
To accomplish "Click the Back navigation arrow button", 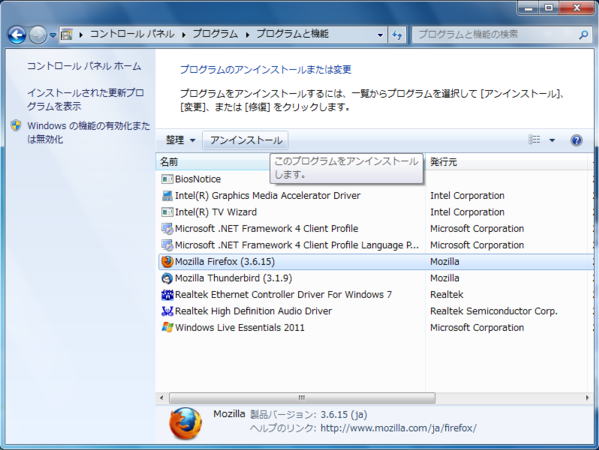I will (x=17, y=36).
